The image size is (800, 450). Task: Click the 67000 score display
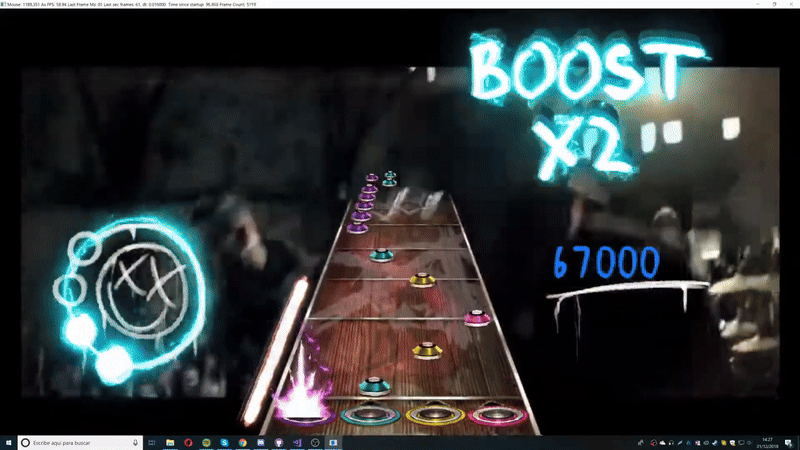tap(606, 263)
